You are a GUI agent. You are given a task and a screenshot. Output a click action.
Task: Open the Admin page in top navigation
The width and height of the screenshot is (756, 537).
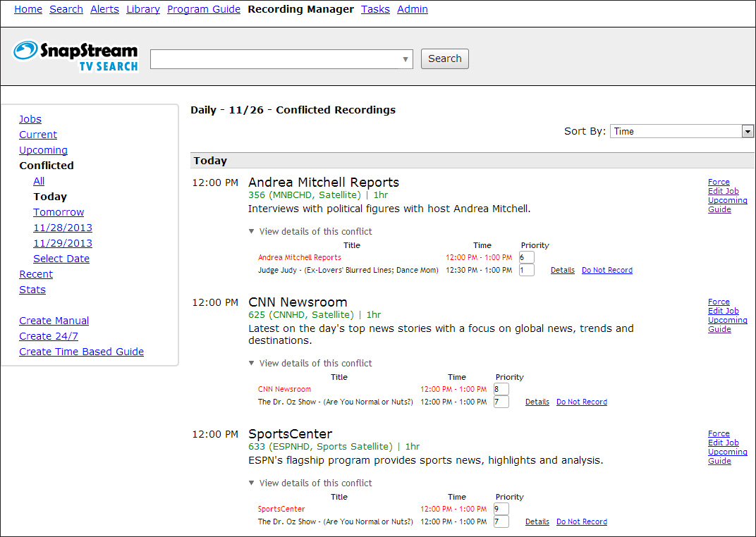(x=413, y=9)
